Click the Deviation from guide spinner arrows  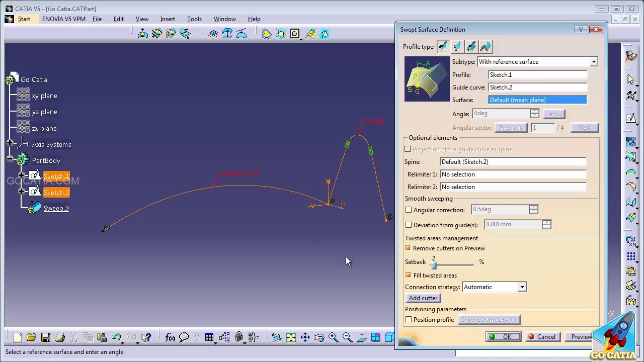pos(546,224)
